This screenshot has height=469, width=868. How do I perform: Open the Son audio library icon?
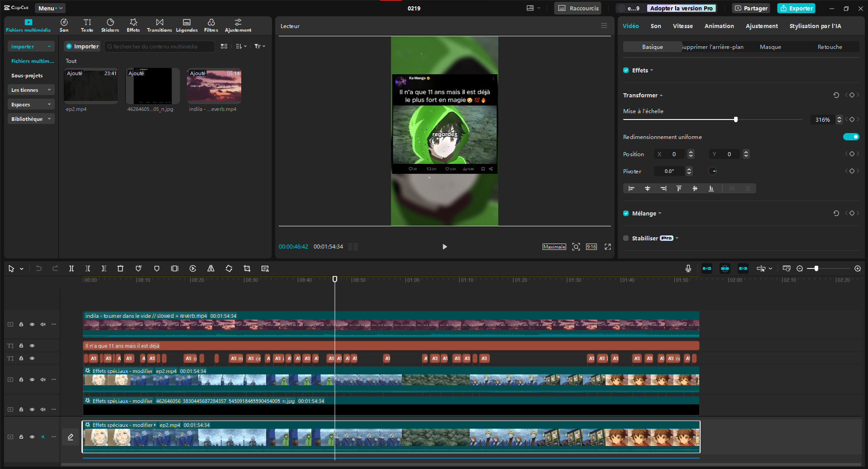(x=64, y=25)
